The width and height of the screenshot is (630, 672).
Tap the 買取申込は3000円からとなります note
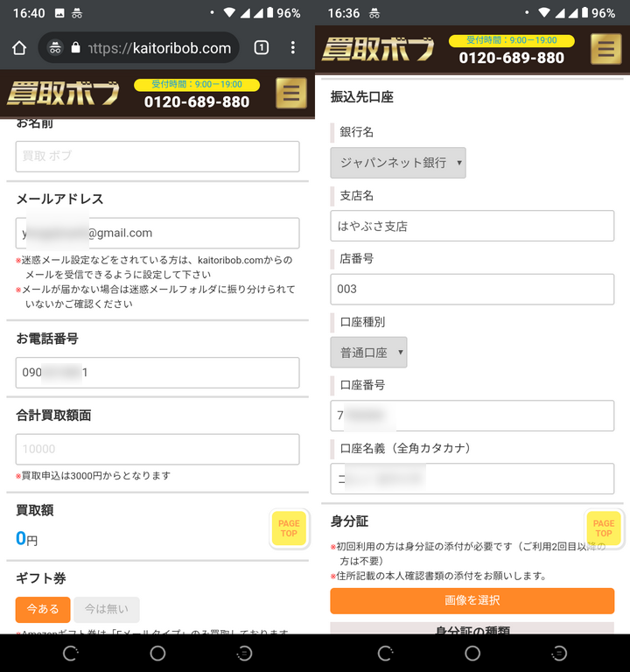(94, 476)
